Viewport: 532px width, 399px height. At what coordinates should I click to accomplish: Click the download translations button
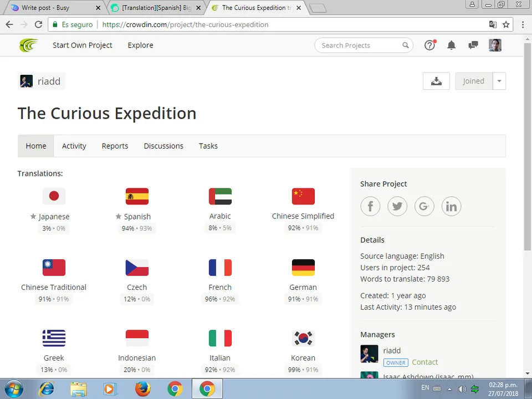coord(436,81)
